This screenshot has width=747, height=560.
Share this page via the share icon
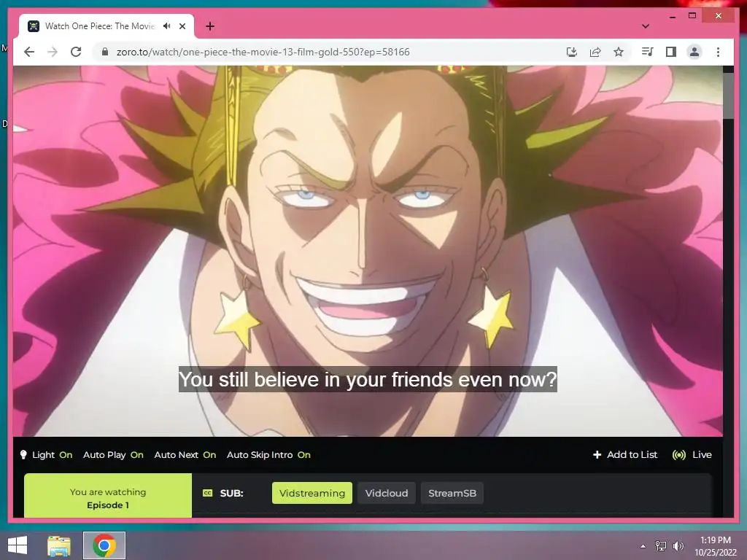[595, 52]
